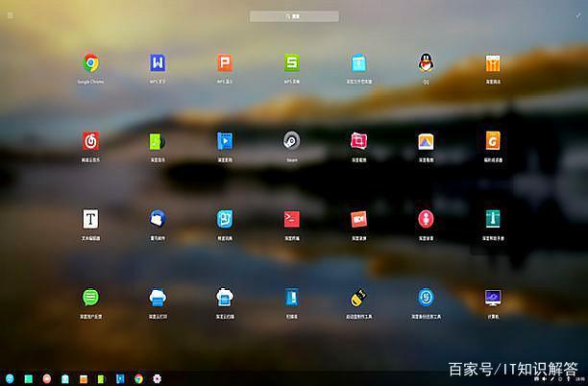Launch NetEase Cloud Music red icon
Image resolution: width=588 pixels, height=386 pixels.
point(90,141)
